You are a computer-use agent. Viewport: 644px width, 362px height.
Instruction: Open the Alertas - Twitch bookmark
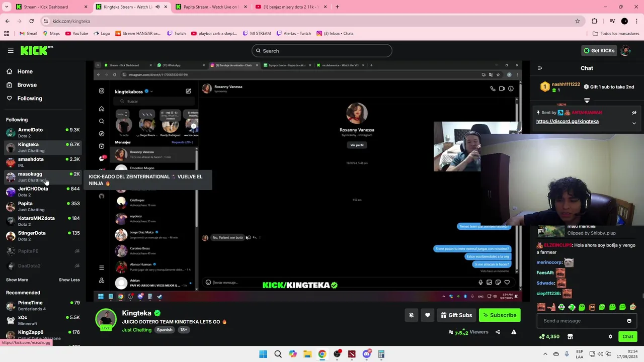293,34
